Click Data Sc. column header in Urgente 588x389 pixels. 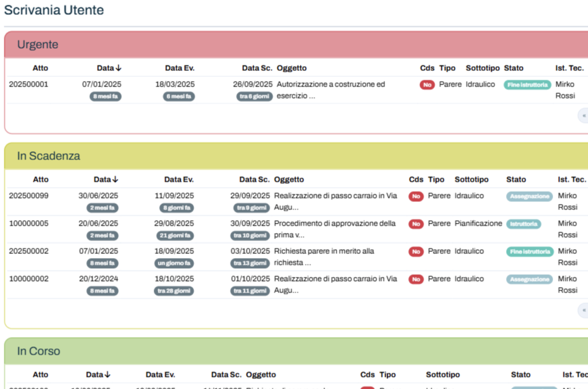pyautogui.click(x=257, y=68)
